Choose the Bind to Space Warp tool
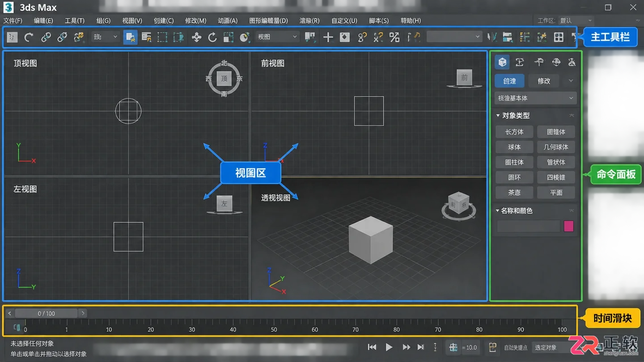This screenshot has height=362, width=644. (79, 37)
